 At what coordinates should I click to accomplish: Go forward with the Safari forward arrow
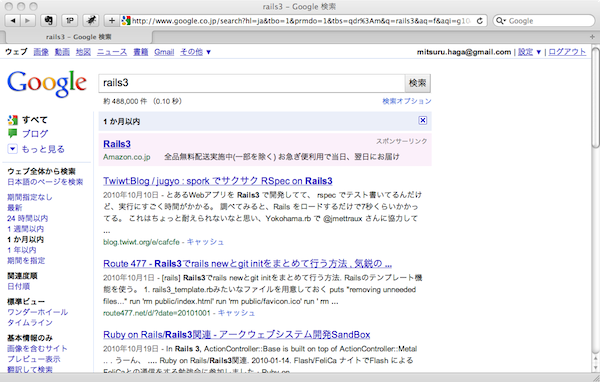(28, 21)
